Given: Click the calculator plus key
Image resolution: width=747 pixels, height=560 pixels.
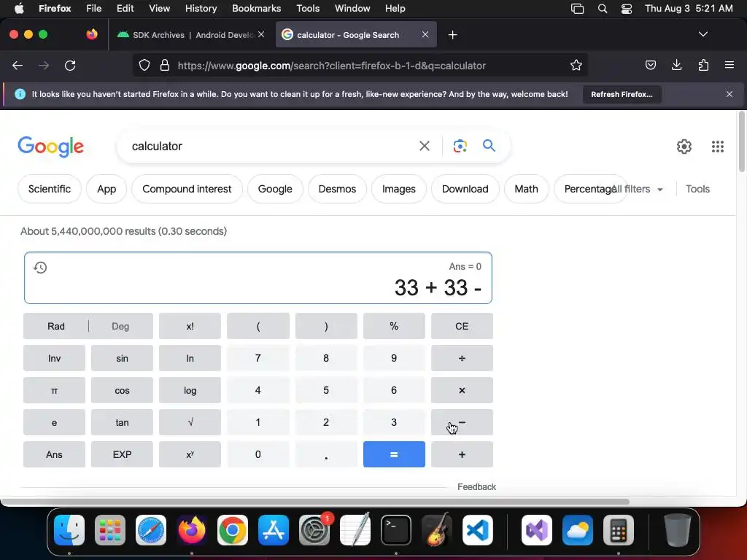Looking at the screenshot, I should 462,454.
